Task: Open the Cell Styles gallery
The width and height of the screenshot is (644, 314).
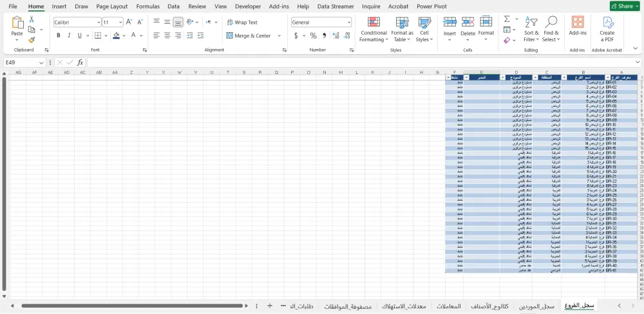Action: pyautogui.click(x=424, y=29)
